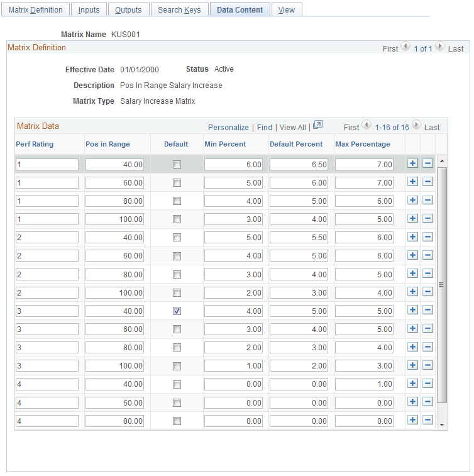The height and width of the screenshot is (476, 474).
Task: Click scrollbar up arrow in Matrix Data
Action: [442, 161]
